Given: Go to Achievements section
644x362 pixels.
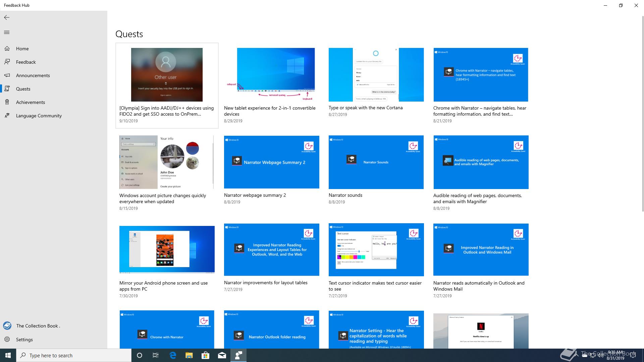Looking at the screenshot, I should [x=54, y=102].
